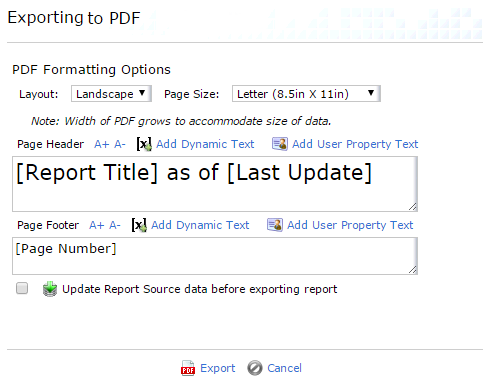
Task: Decrease Page Footer font size with A-
Action: (x=115, y=225)
